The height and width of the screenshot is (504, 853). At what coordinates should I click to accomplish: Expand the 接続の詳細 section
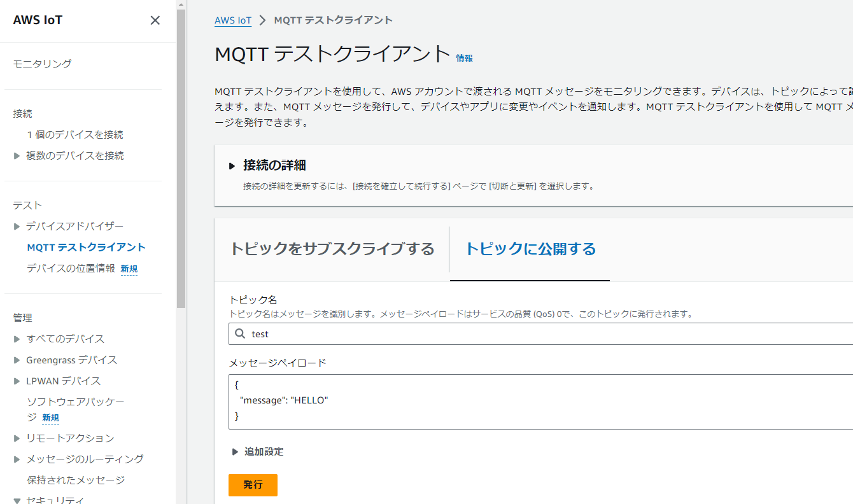232,166
